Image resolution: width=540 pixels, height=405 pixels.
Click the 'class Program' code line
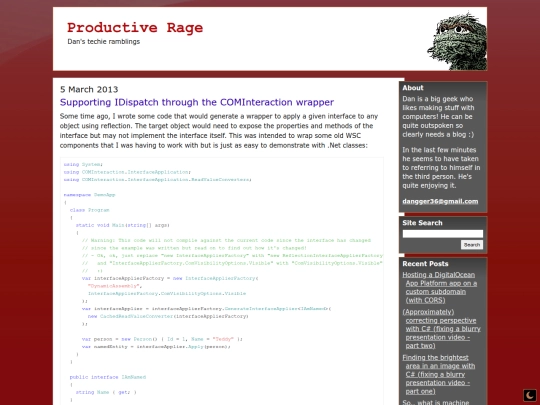tap(89, 210)
